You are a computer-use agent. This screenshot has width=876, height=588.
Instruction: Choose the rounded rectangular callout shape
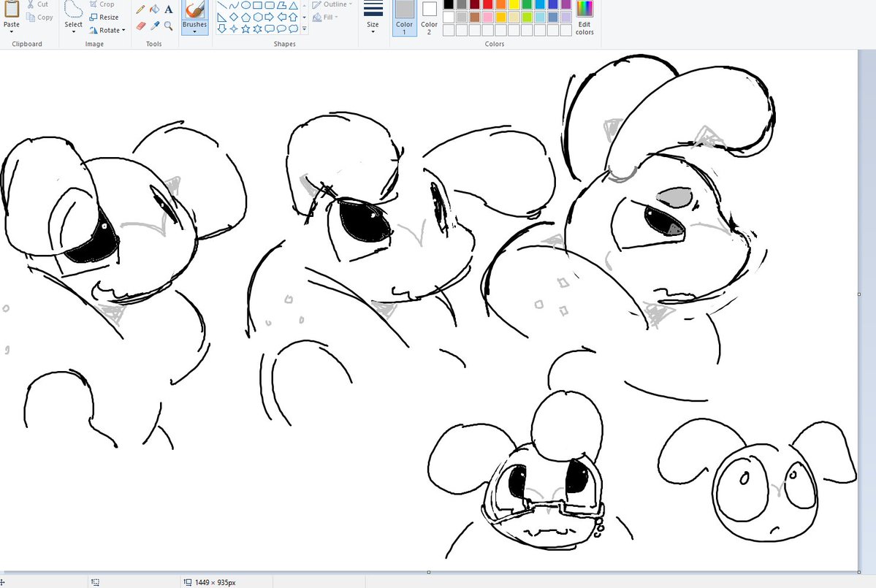coord(270,28)
